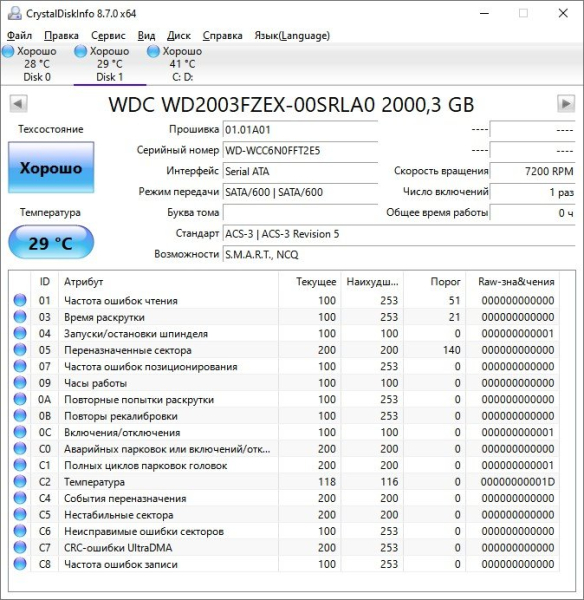This screenshot has height=600, width=584.
Task: Click status icon for Частота ошибок позиционирования
Action: point(20,366)
